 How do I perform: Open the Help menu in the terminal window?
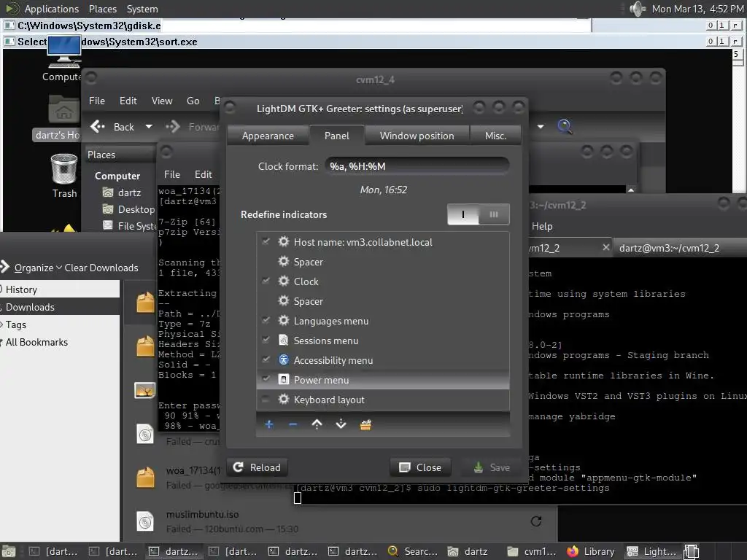pyautogui.click(x=542, y=226)
